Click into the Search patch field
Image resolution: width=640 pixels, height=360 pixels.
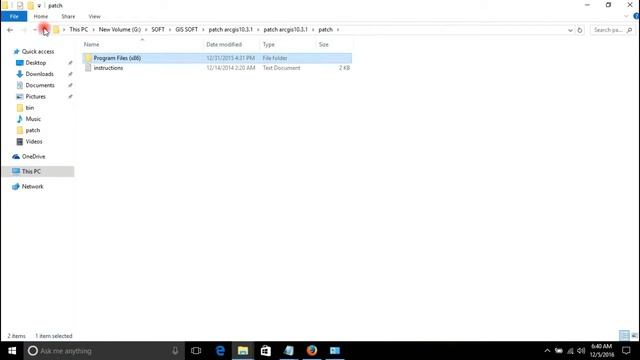(x=607, y=30)
